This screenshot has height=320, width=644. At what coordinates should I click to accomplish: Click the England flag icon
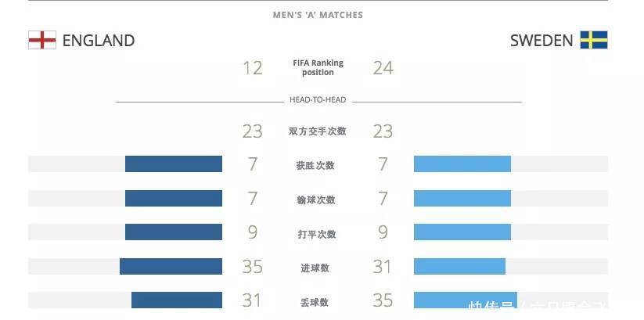click(x=41, y=40)
